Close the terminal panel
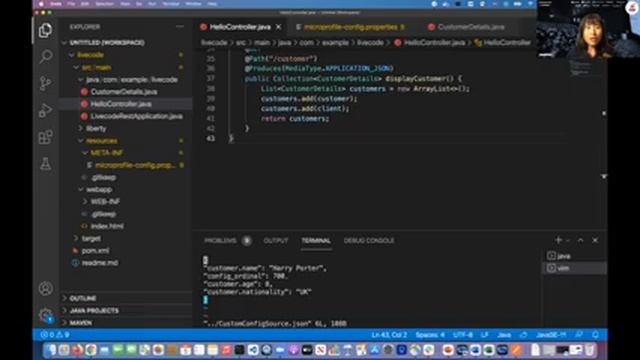The image size is (640, 360). [595, 240]
